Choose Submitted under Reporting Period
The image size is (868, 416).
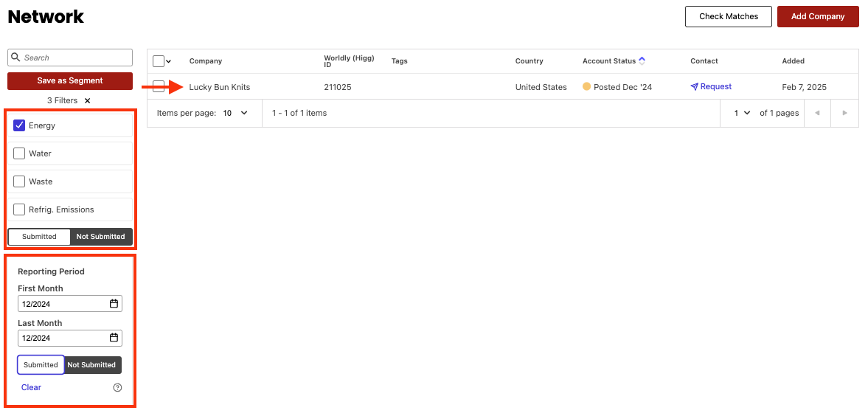click(41, 365)
